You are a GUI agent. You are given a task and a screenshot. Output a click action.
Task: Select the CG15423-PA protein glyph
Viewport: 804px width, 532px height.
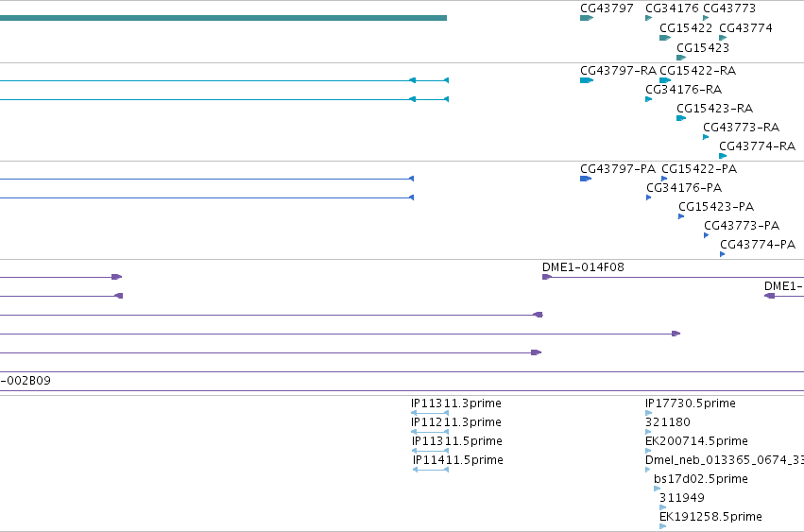681,216
